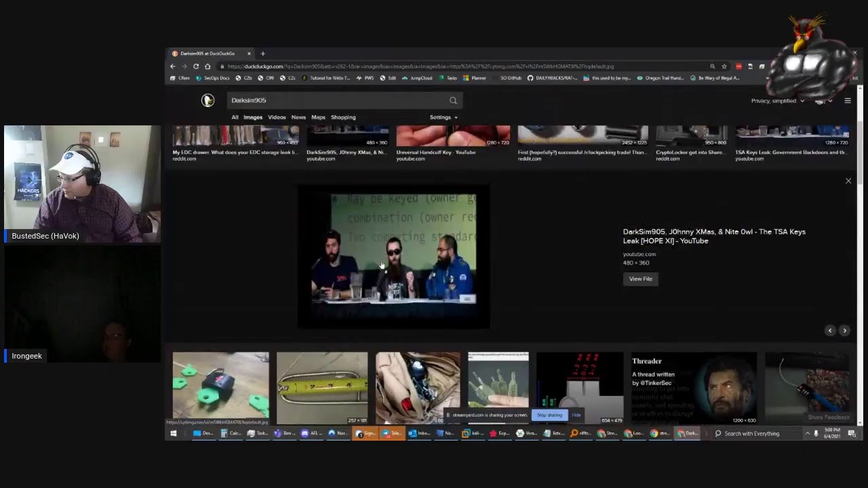Close the Darksim905 at DuckDuckGo tab
Screen dimensions: 868x488
249,54
